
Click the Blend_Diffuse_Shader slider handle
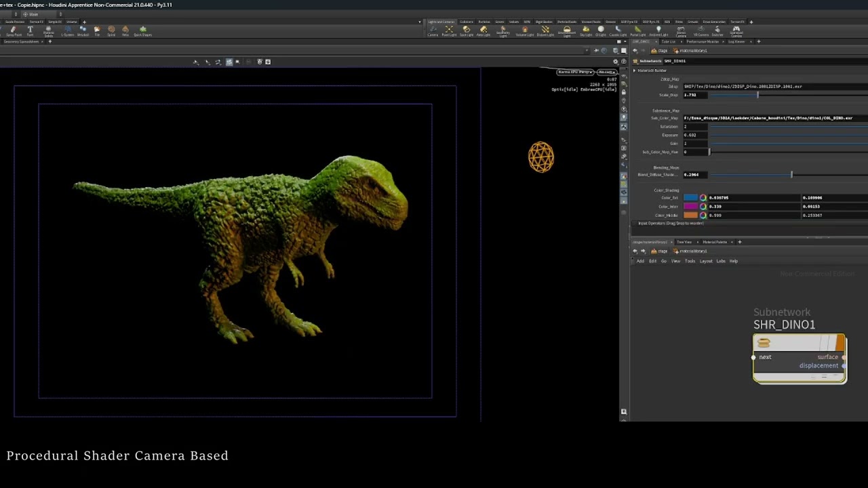(791, 175)
